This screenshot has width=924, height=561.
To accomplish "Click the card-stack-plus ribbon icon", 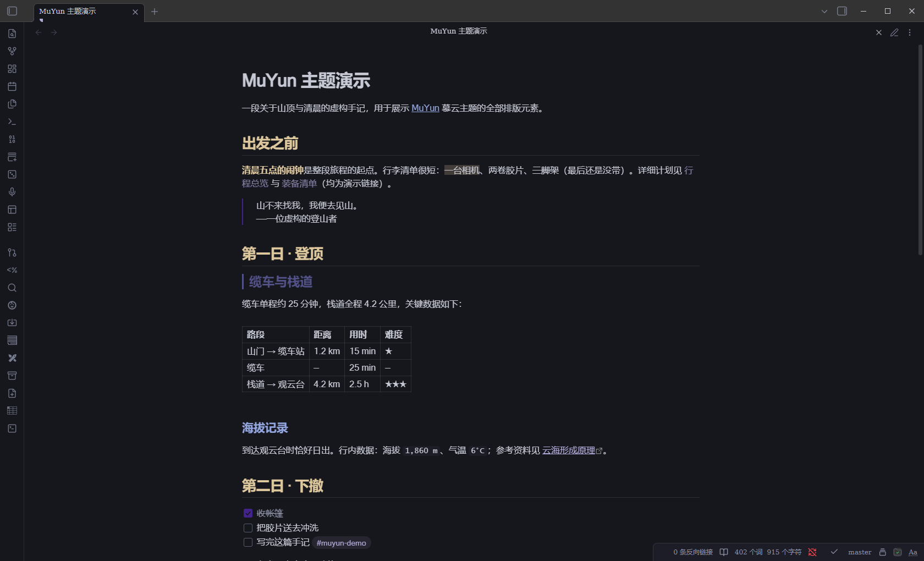I will [12, 157].
